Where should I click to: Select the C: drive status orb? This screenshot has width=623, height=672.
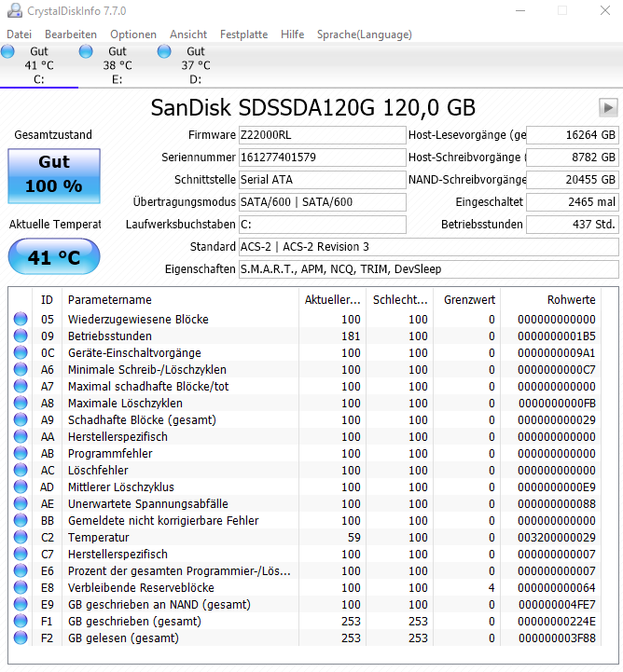7,51
